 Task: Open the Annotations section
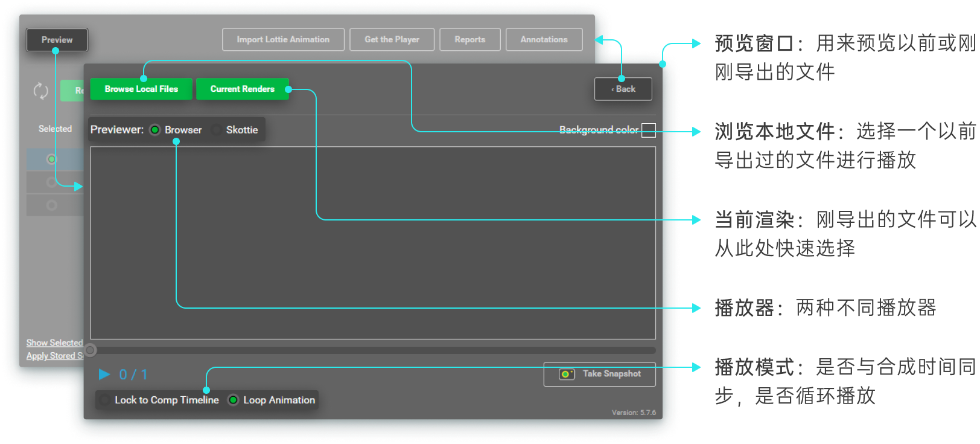pos(544,40)
